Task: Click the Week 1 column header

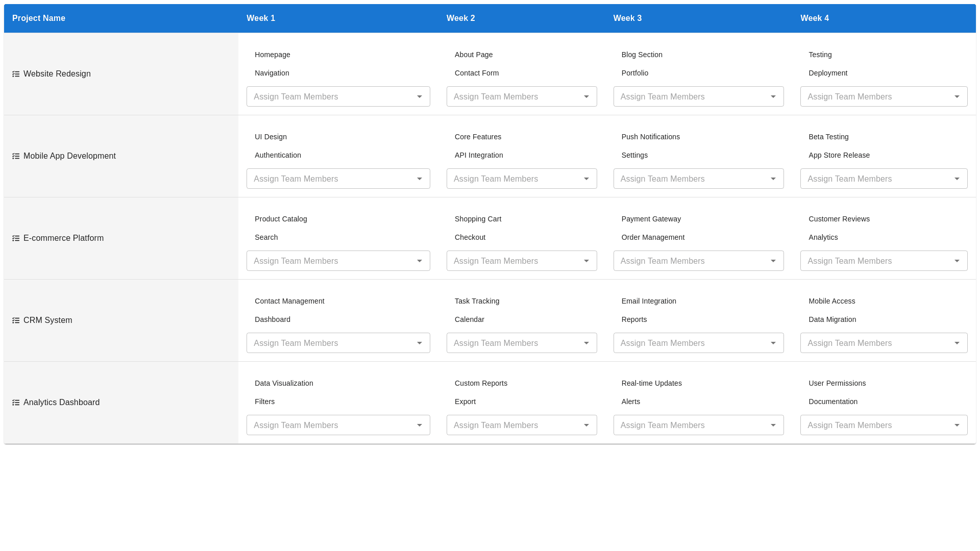Action: [261, 18]
